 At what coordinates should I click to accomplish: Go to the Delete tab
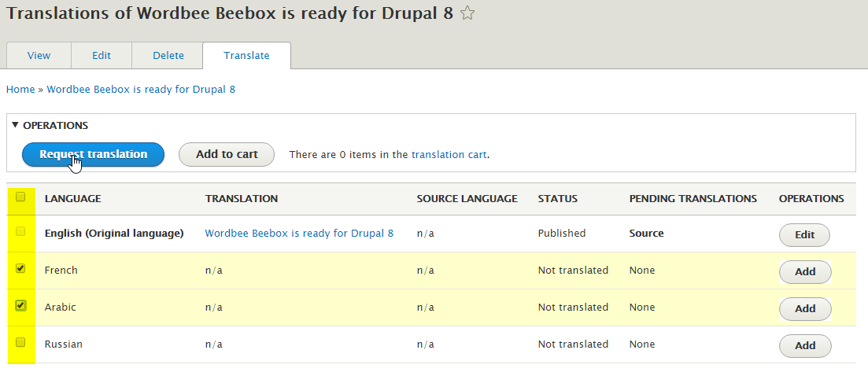click(168, 56)
